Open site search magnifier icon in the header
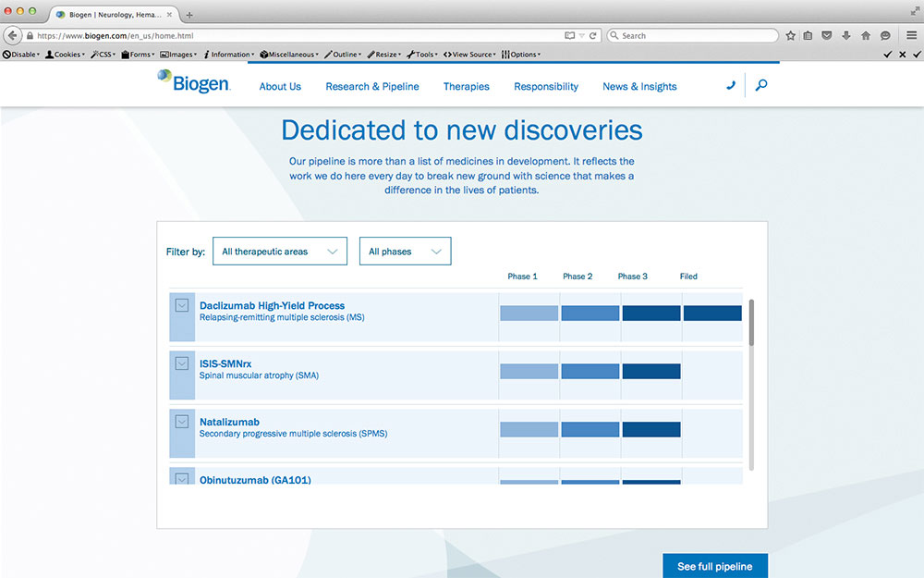The image size is (924, 578). click(x=761, y=85)
